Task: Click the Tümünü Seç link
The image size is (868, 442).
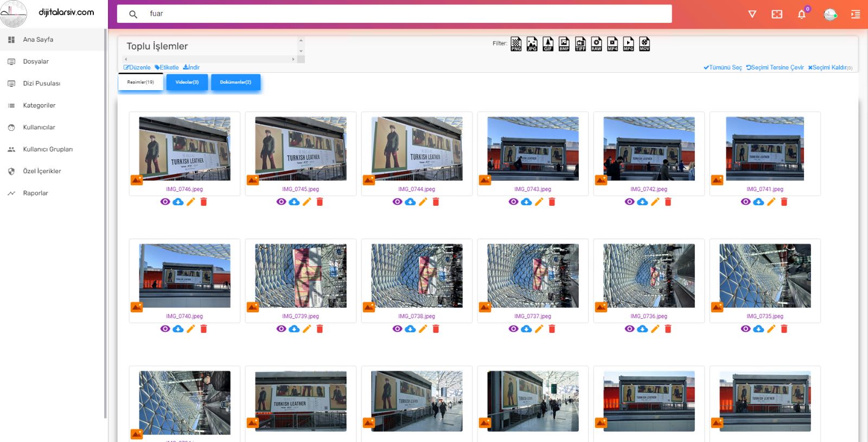Action: coord(723,68)
